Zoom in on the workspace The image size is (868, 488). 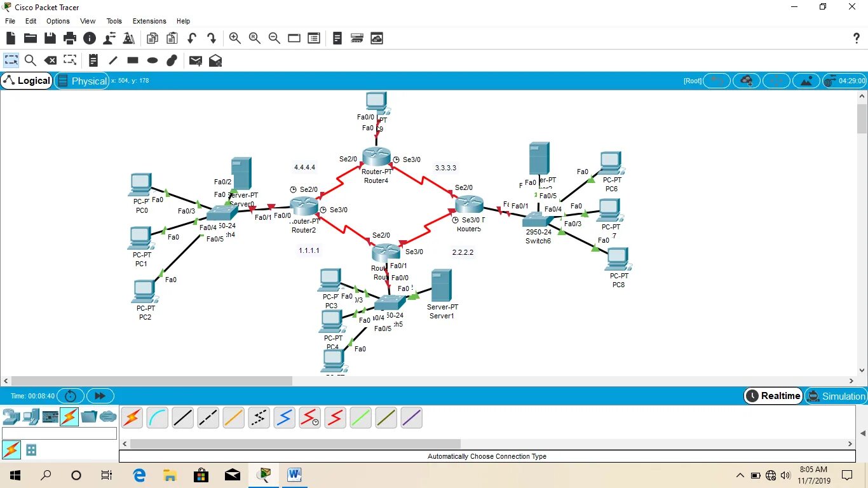pos(235,38)
